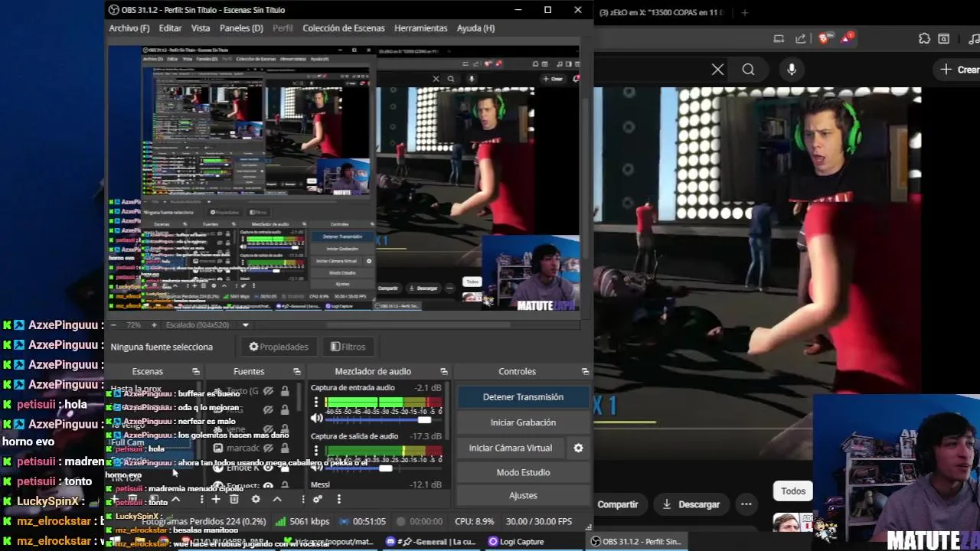This screenshot has width=980, height=551.
Task: Float the Fuentes dock with its pop-out icon
Action: point(297,371)
